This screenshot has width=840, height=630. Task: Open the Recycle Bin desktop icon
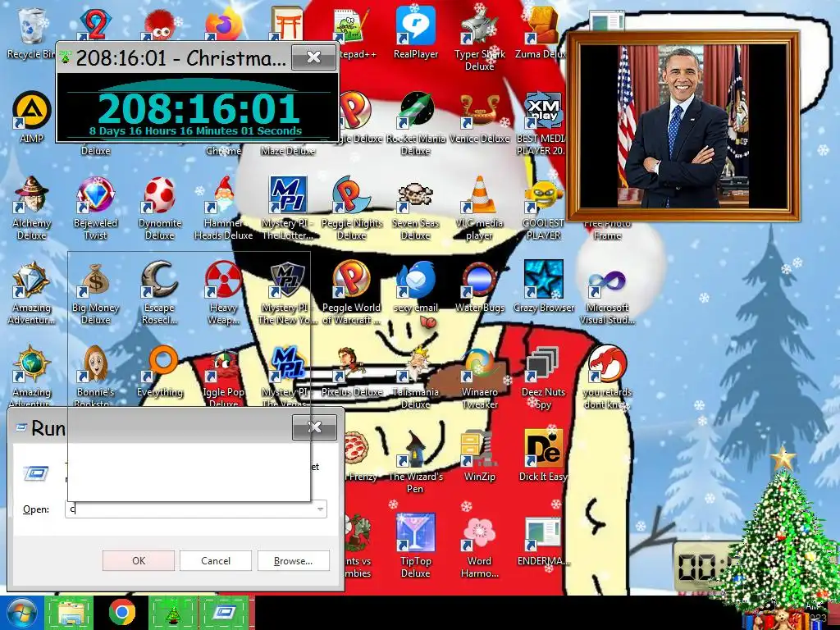(x=32, y=33)
